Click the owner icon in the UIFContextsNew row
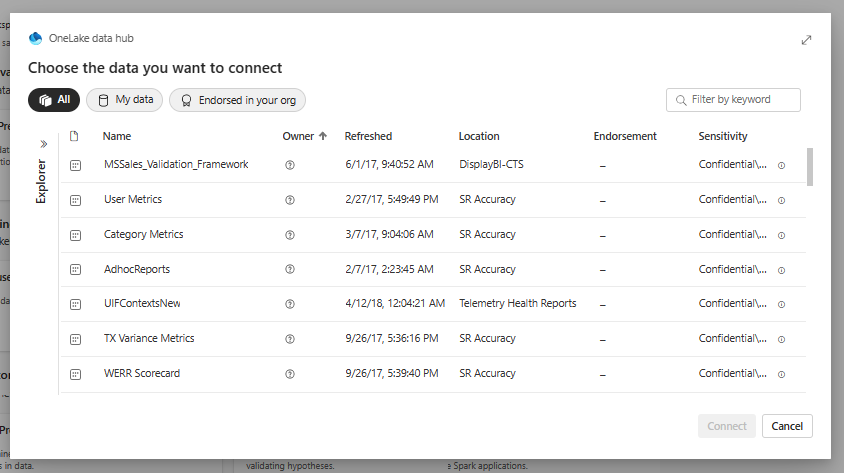The width and height of the screenshot is (844, 473). (x=290, y=304)
